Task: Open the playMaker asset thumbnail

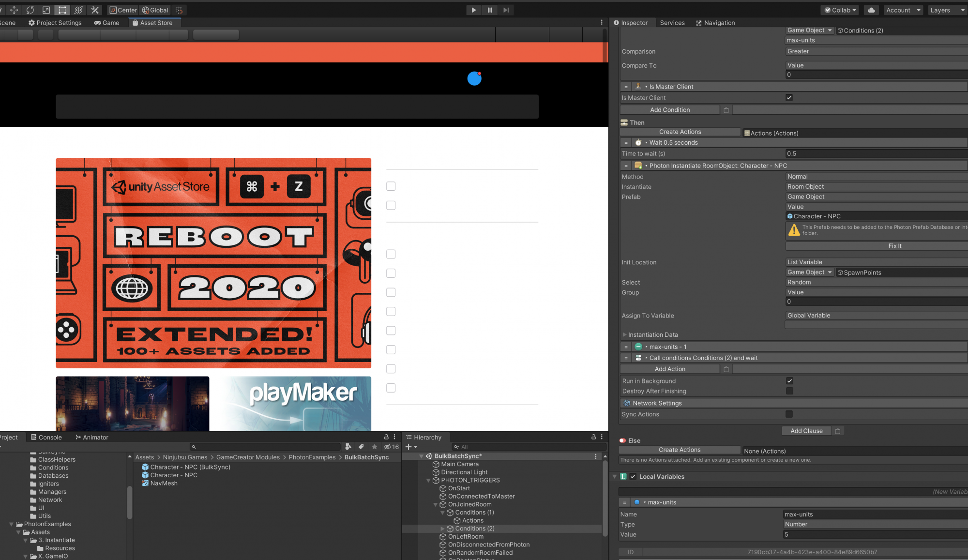Action: coord(292,404)
